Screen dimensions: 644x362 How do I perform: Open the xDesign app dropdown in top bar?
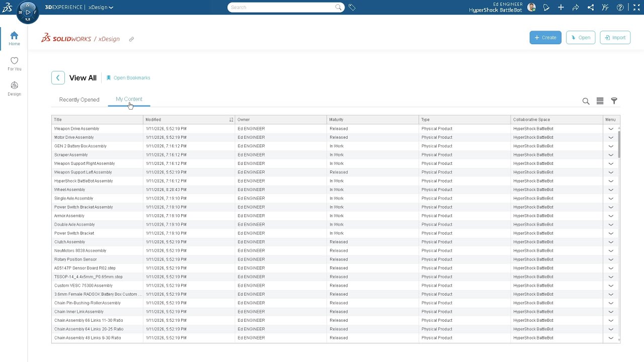pos(101,8)
